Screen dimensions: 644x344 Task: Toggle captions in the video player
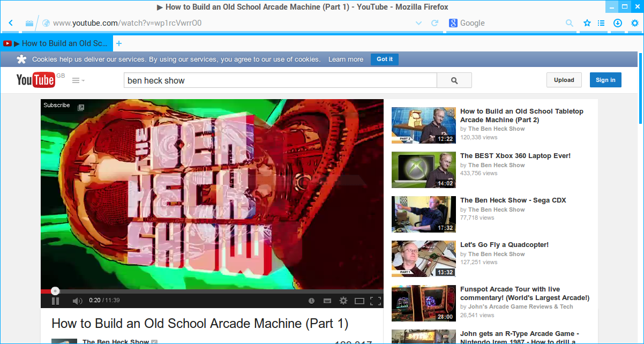327,301
